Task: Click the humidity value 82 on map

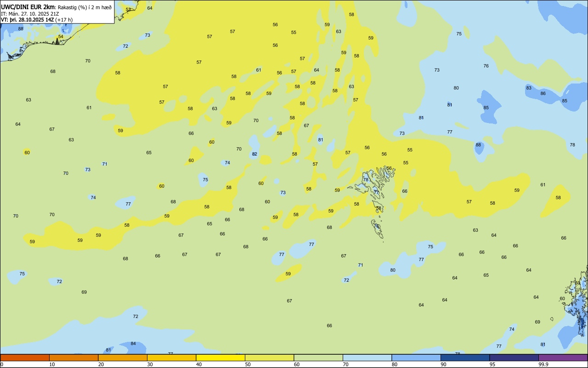Action: tap(254, 154)
